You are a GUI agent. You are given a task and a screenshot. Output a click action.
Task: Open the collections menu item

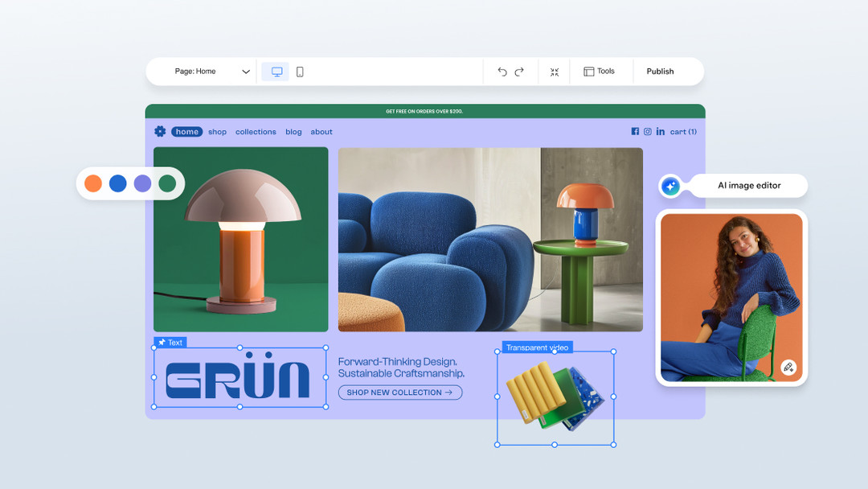click(256, 132)
